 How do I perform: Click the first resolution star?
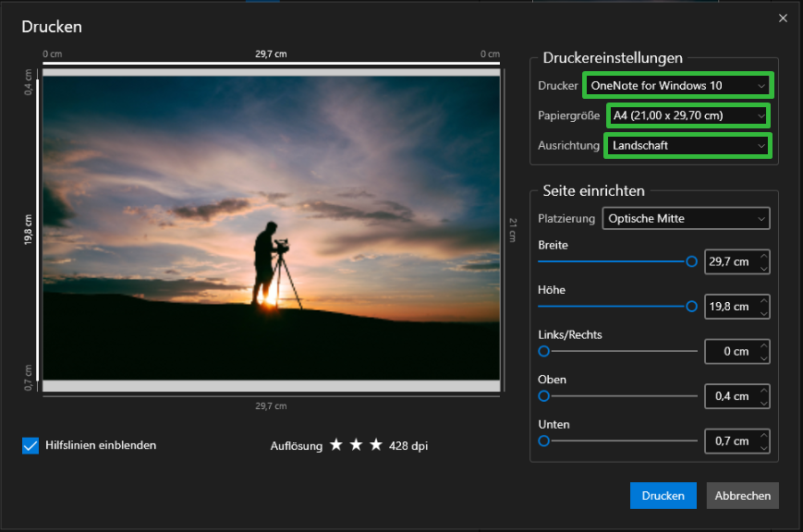336,444
